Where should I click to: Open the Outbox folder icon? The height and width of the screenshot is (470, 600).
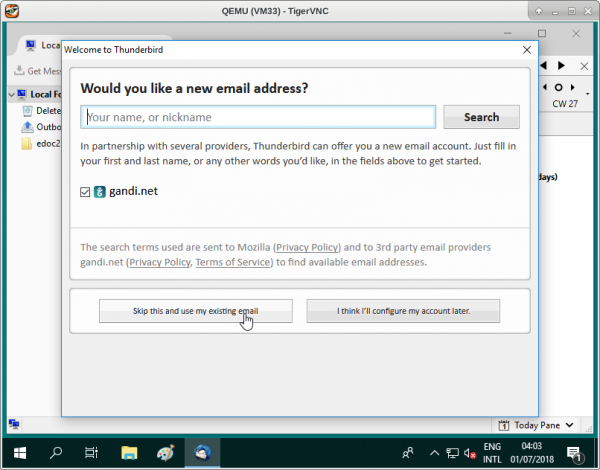pos(27,127)
